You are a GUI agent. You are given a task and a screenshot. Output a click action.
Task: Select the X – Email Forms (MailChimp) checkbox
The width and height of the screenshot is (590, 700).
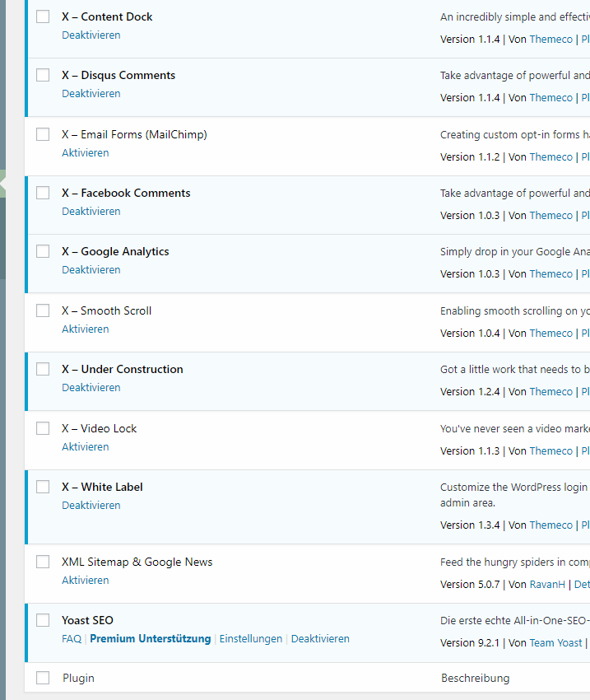pyautogui.click(x=43, y=134)
